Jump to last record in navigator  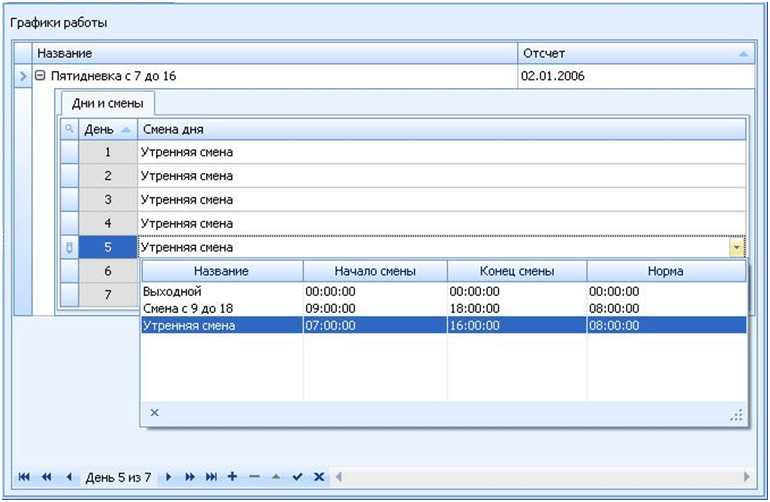[x=211, y=477]
